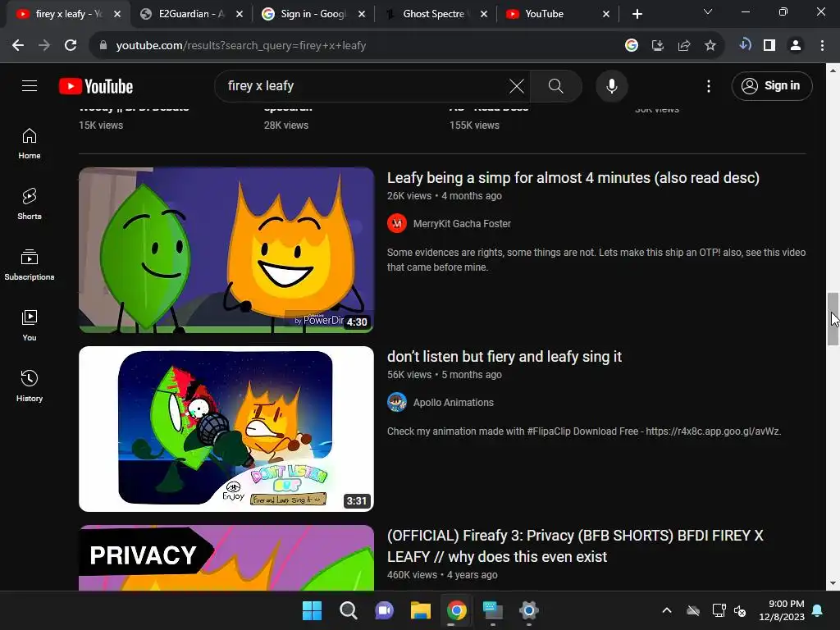
Task: Click the install app icon in address bar
Action: (658, 46)
